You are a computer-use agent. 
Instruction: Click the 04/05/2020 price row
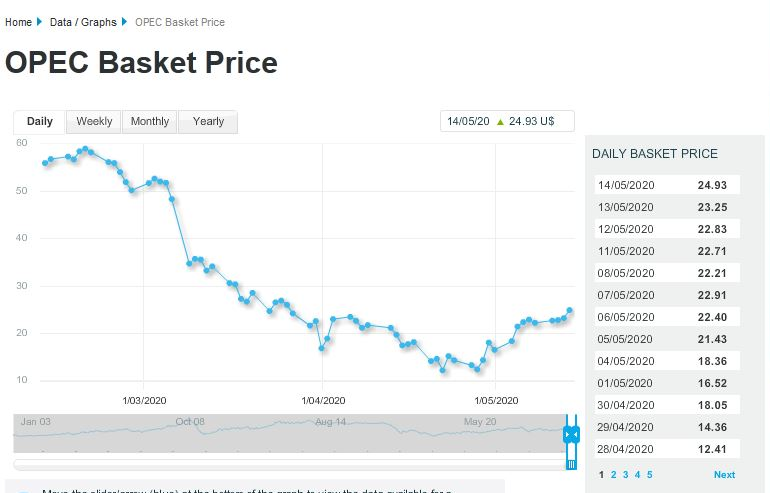(x=667, y=361)
